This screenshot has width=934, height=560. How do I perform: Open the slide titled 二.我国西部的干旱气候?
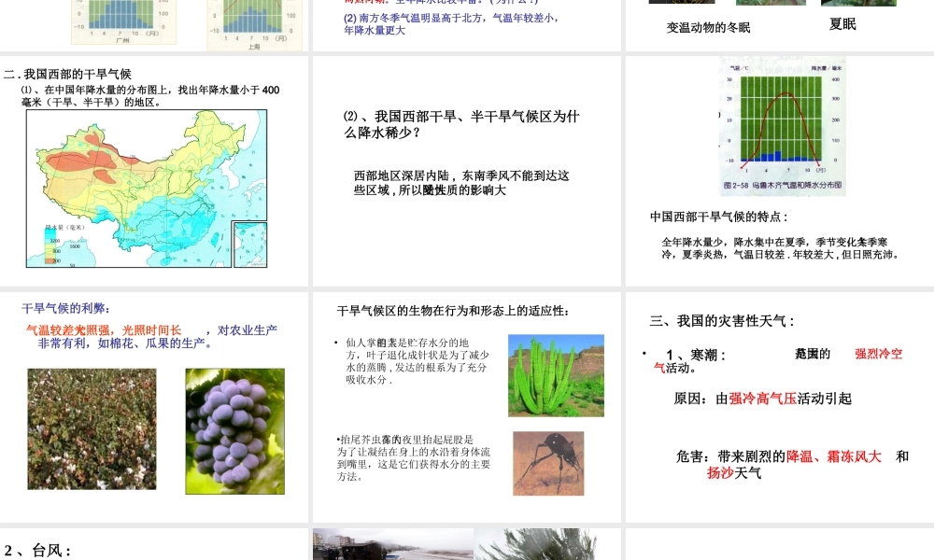pyautogui.click(x=154, y=171)
